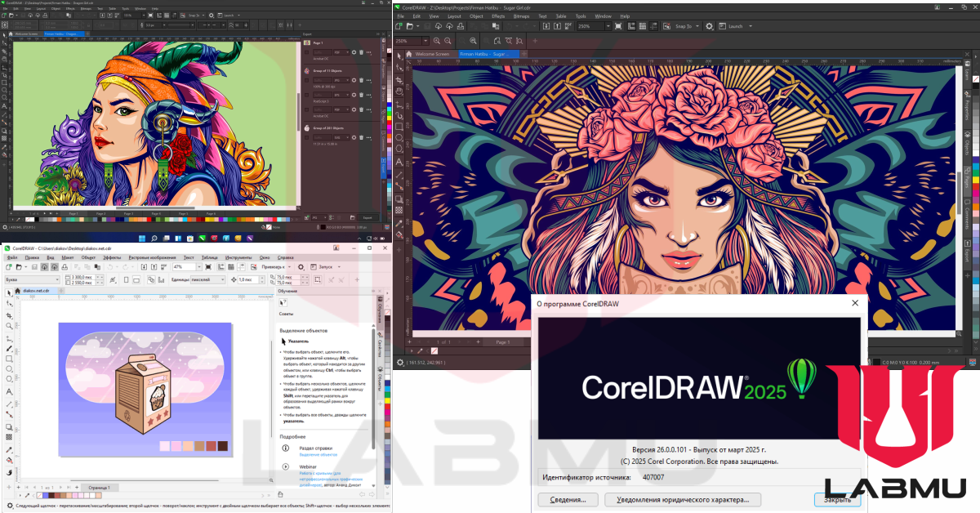Tick EPS PostScript export checkbox
Screen dimensions: 980x513
pos(306,95)
